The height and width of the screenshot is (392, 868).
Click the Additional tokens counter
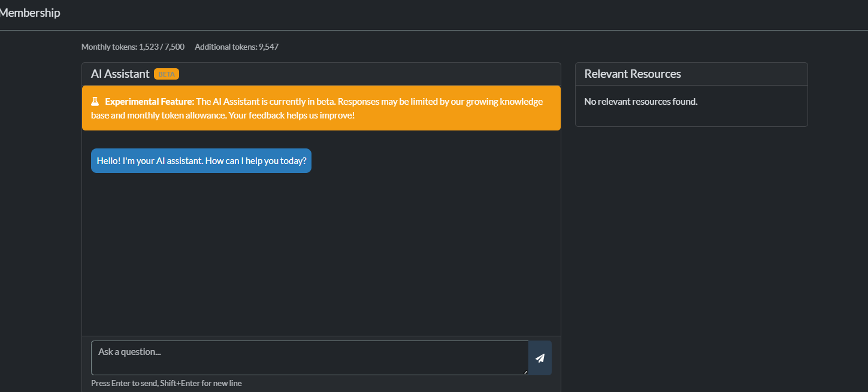point(236,46)
